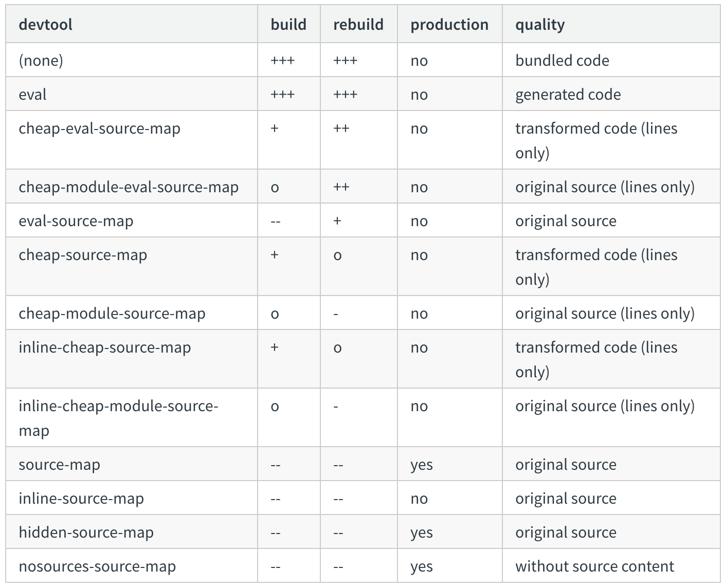Select the "eval" devtool cell

pos(32,95)
